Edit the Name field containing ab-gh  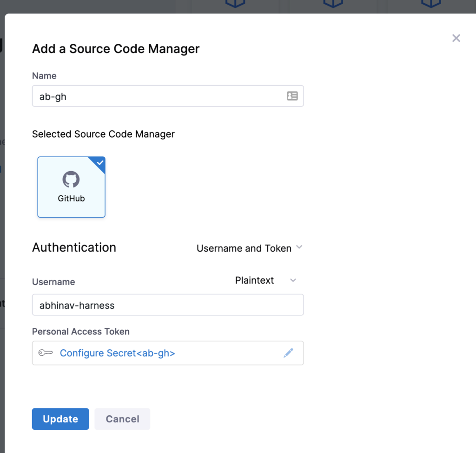point(168,96)
